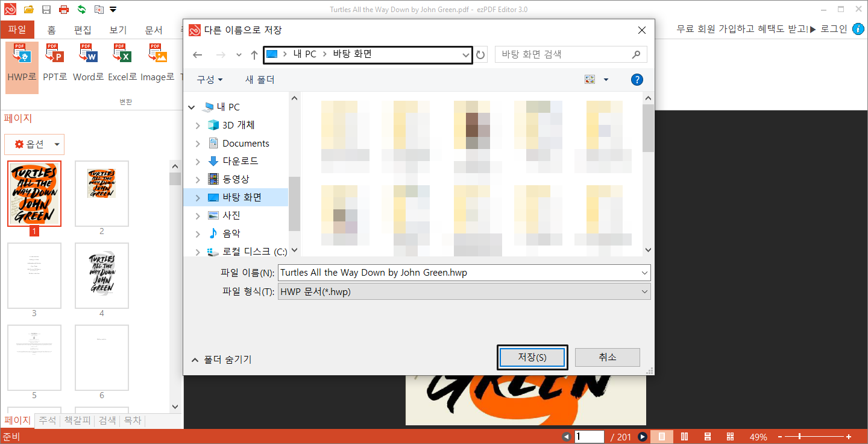Convert PDF to PPT
This screenshot has width=868, height=444.
[x=55, y=63]
